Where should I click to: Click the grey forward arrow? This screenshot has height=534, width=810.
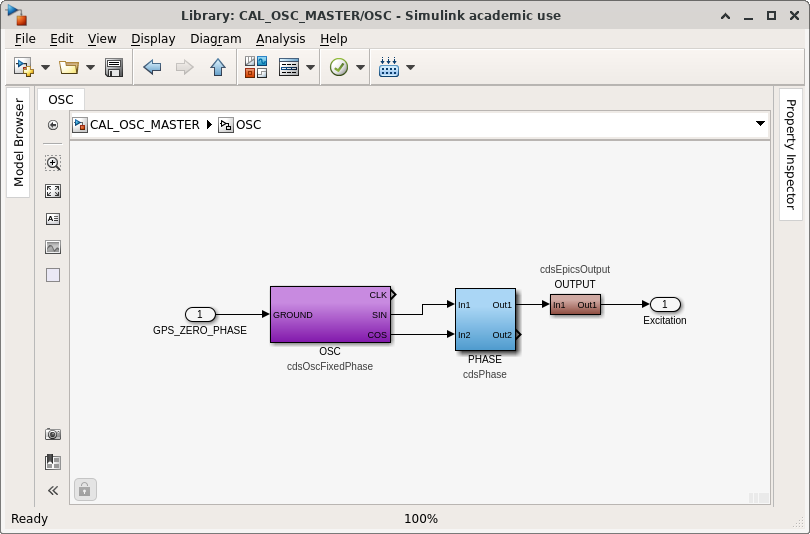[x=184, y=67]
